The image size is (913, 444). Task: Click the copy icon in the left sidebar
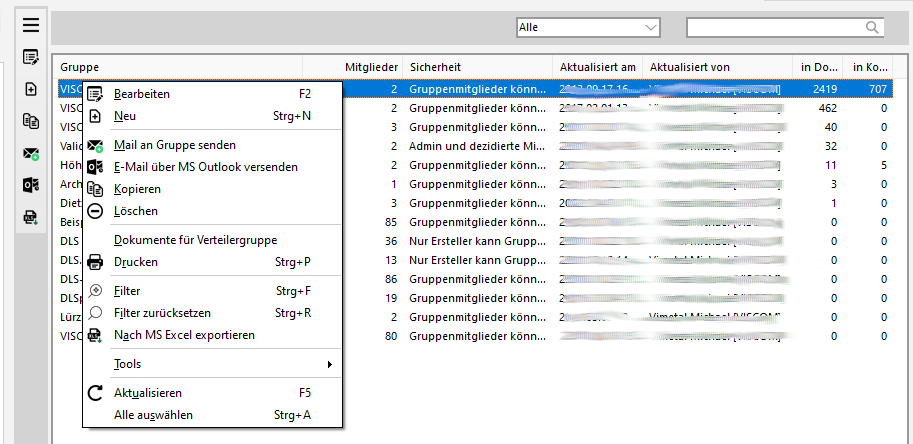[31, 121]
